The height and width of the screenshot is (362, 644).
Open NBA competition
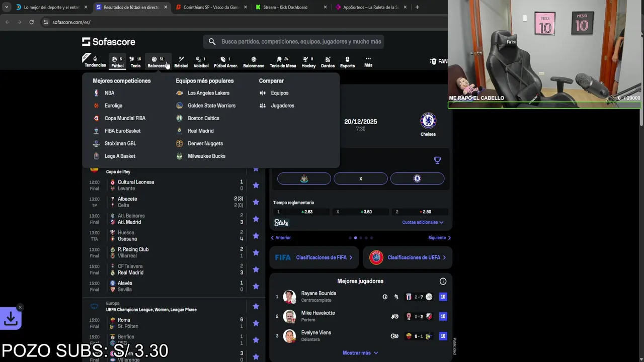pyautogui.click(x=109, y=93)
